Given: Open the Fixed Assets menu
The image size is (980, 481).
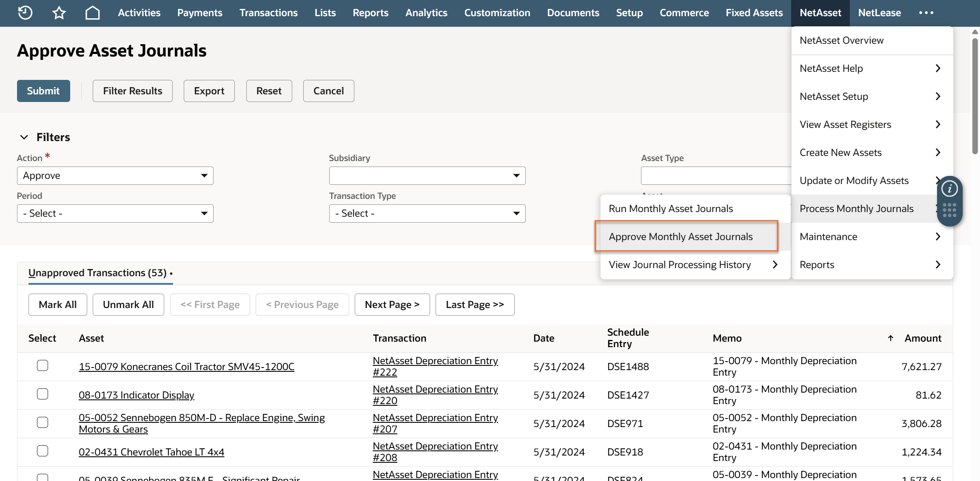Looking at the screenshot, I should [x=754, y=13].
